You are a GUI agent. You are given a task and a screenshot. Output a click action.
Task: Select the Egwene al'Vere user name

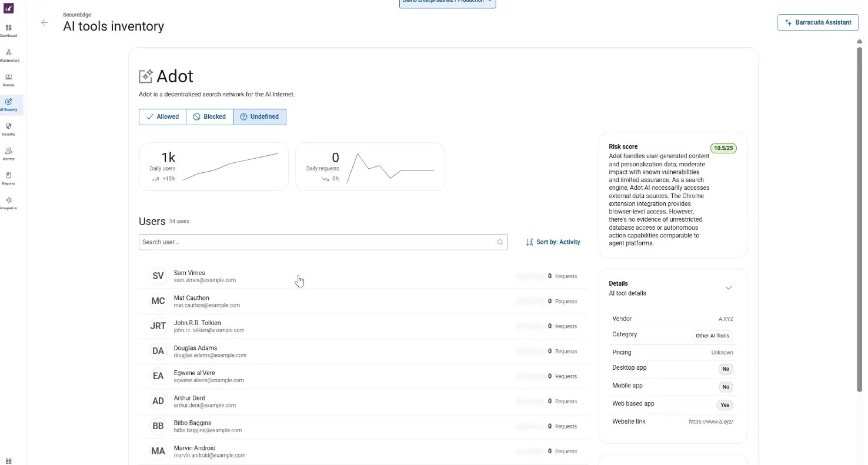coord(195,373)
